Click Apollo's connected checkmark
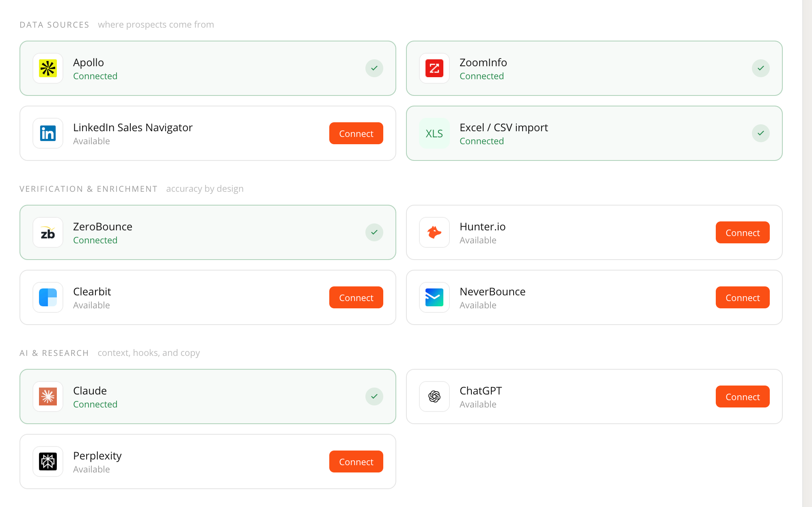 (374, 68)
